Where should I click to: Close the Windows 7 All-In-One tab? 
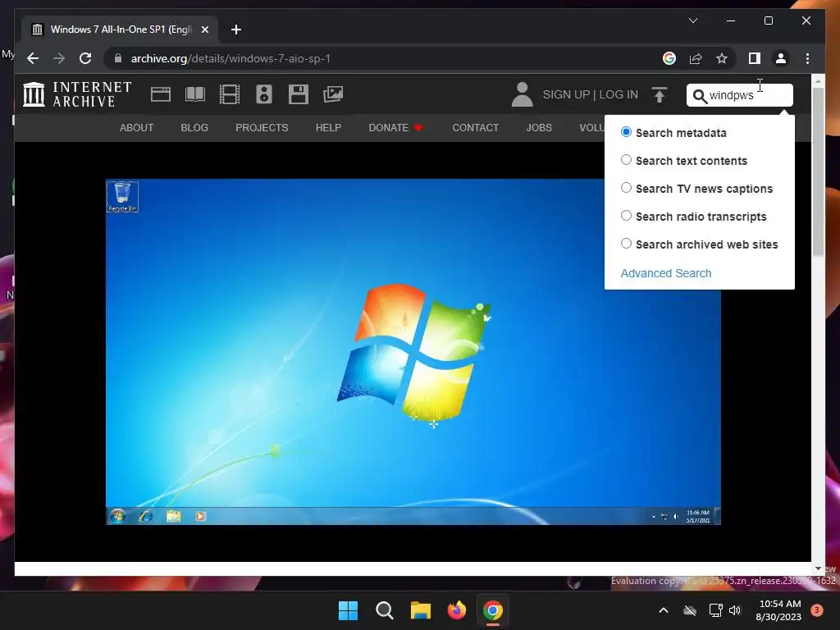(204, 30)
